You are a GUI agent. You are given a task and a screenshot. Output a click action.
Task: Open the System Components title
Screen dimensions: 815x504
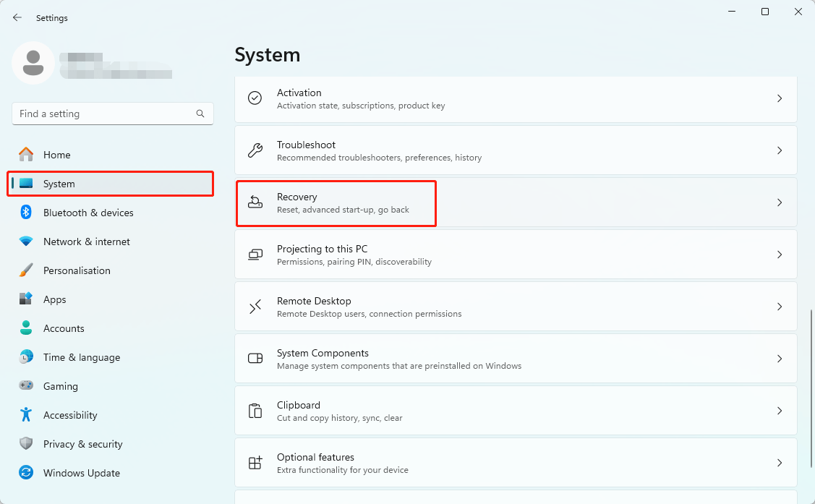pos(323,354)
